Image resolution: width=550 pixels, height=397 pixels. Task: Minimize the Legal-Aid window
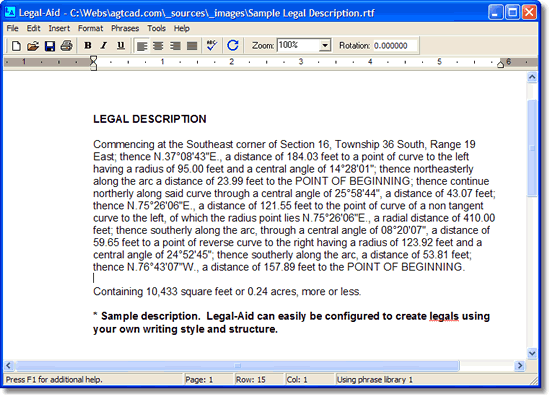coord(495,12)
